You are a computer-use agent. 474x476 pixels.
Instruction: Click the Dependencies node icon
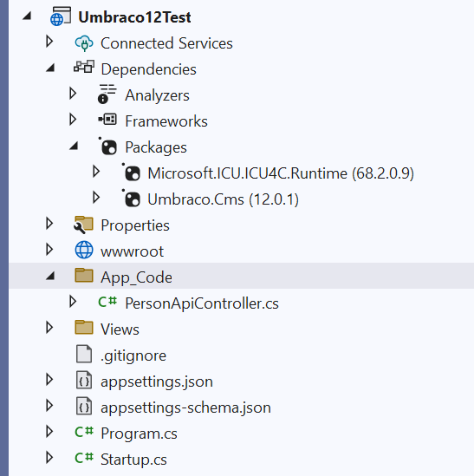84,67
